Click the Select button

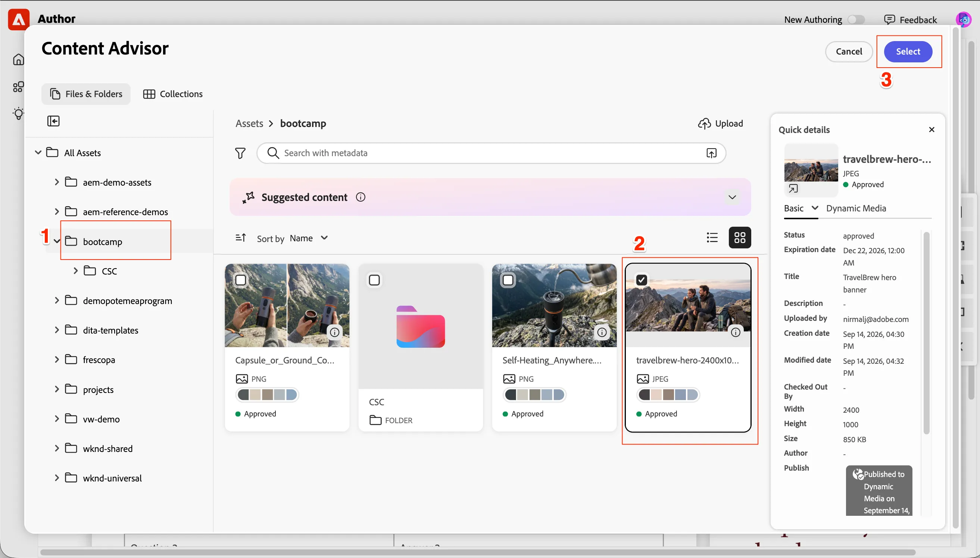pyautogui.click(x=908, y=51)
